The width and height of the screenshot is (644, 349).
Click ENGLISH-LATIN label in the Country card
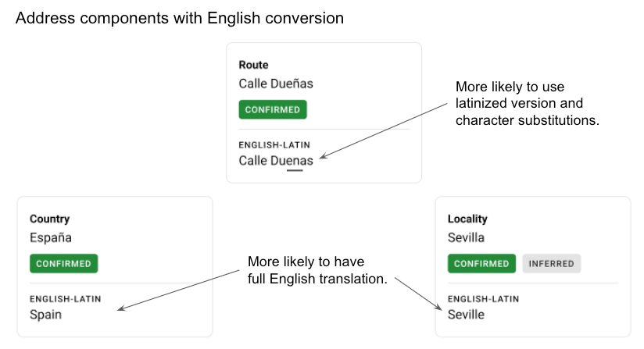65,298
